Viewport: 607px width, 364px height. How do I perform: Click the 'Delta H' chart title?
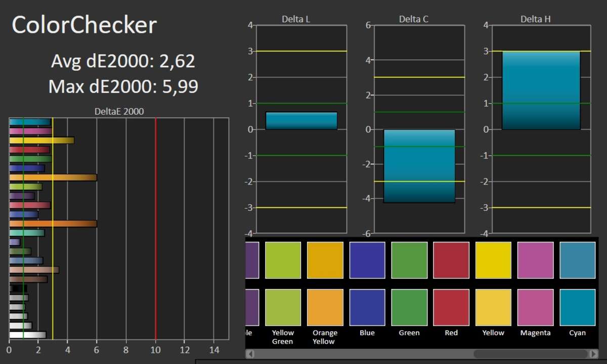536,19
